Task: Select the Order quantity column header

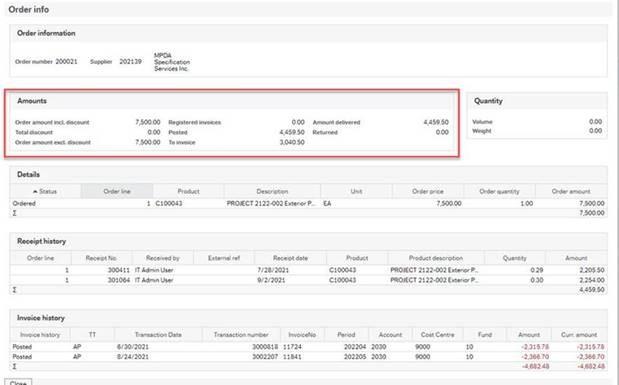Action: pos(499,191)
